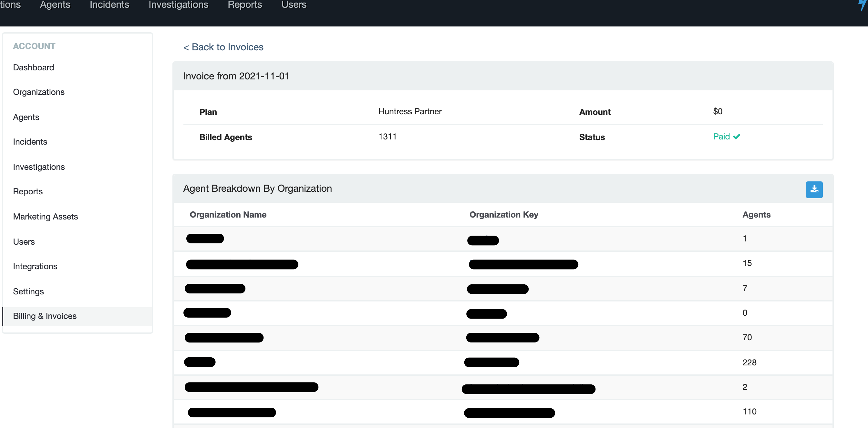Viewport: 868px width, 428px height.
Task: Click the Agents column header
Action: (756, 215)
